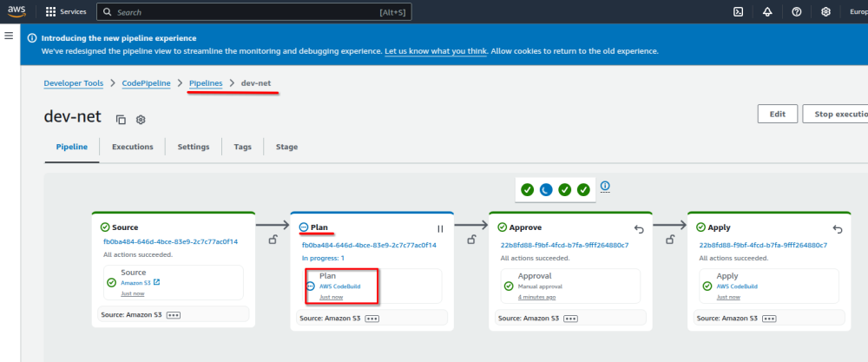Click the Stop execution button
868x362 pixels.
tap(835, 114)
